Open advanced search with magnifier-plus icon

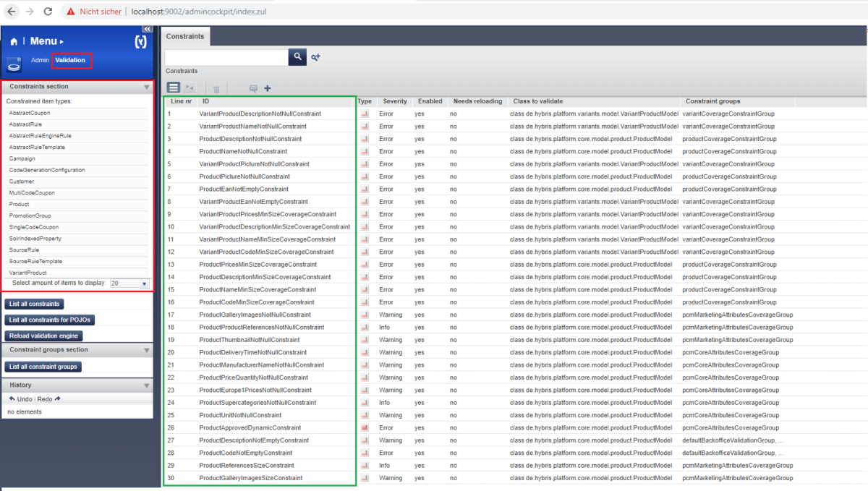316,57
